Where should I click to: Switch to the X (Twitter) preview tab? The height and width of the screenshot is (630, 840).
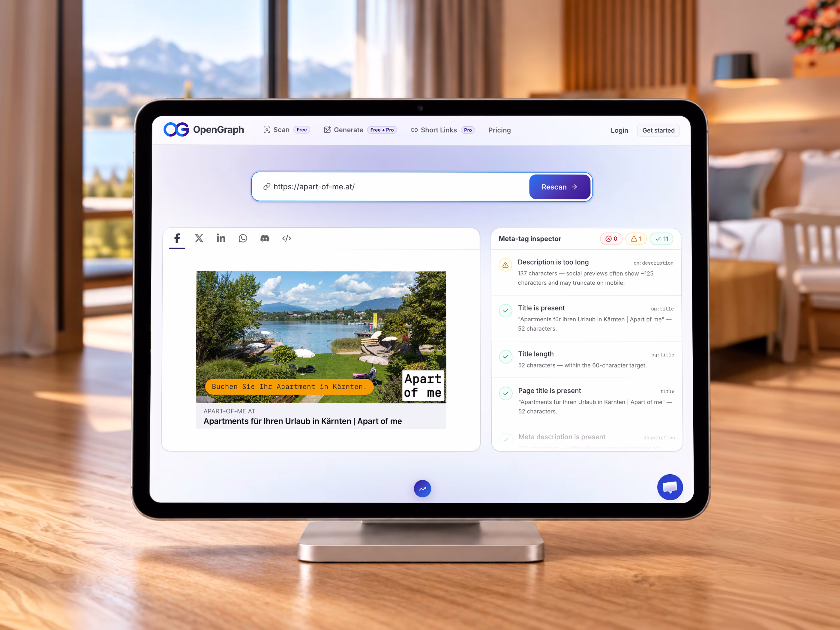pyautogui.click(x=199, y=238)
